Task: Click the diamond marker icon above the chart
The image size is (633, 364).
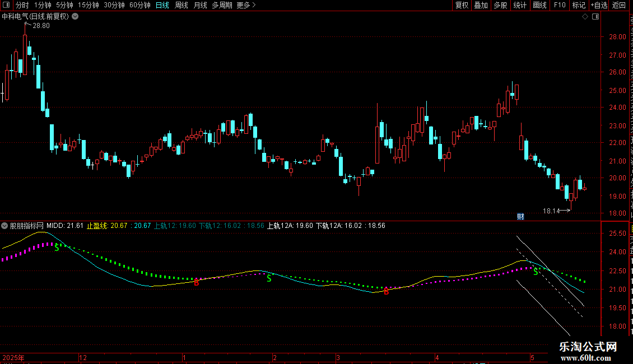Action: (x=585, y=17)
